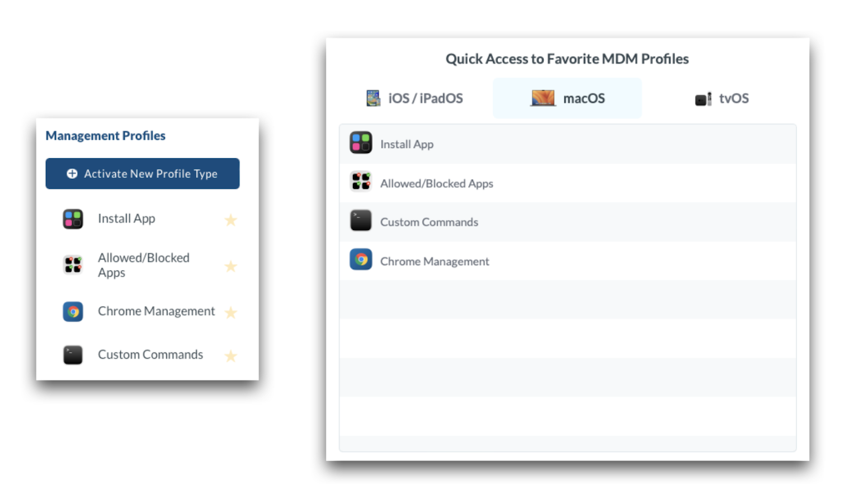Click the Install App icon in Management Profiles
The image size is (849, 504).
click(73, 219)
